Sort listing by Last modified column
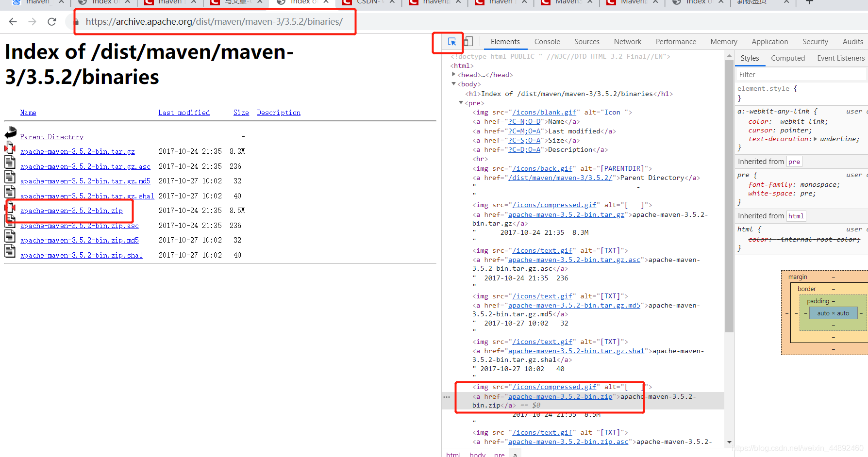The height and width of the screenshot is (457, 868). coord(184,113)
